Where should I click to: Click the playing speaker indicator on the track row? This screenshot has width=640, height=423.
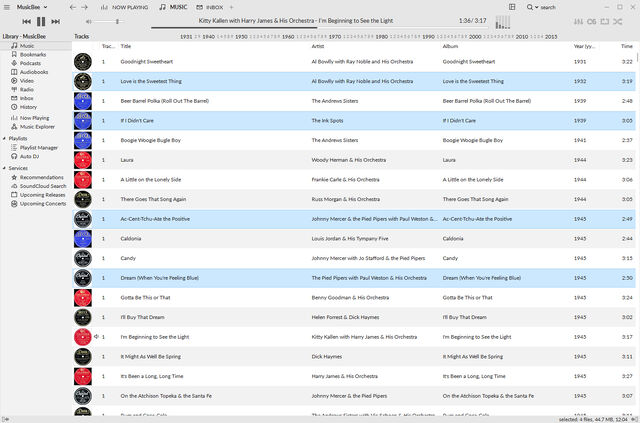97,337
